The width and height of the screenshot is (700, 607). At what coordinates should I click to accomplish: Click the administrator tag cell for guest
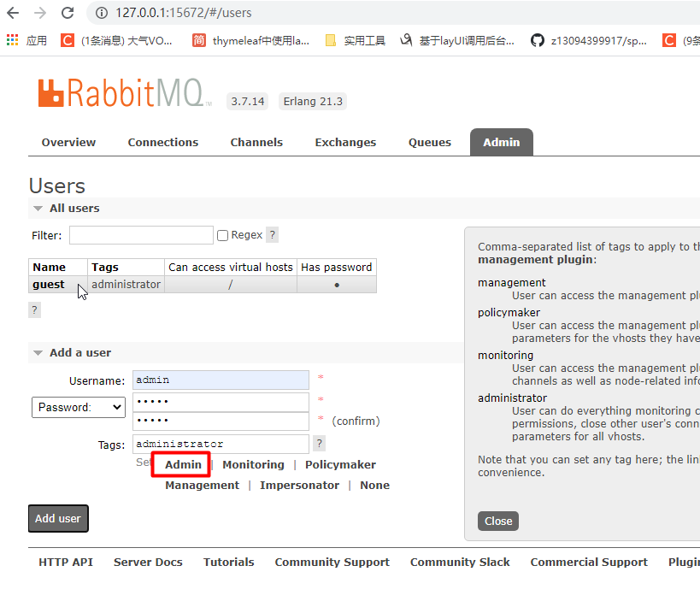(126, 284)
